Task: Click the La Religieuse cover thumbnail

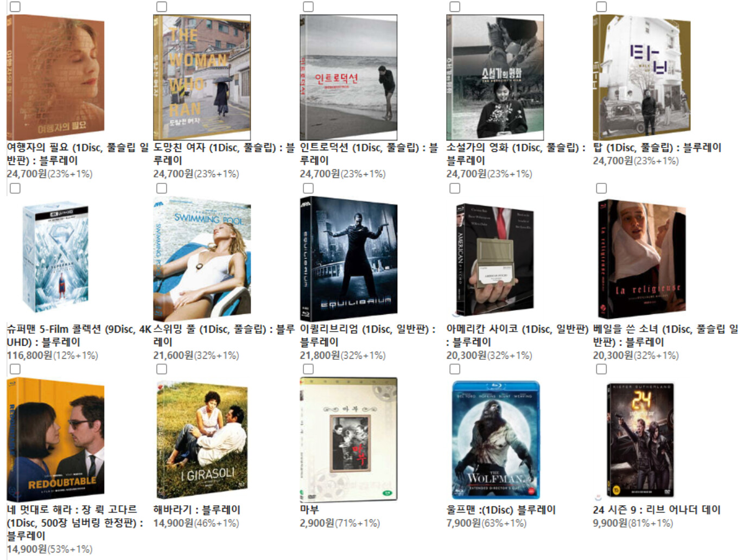Action: [642, 258]
